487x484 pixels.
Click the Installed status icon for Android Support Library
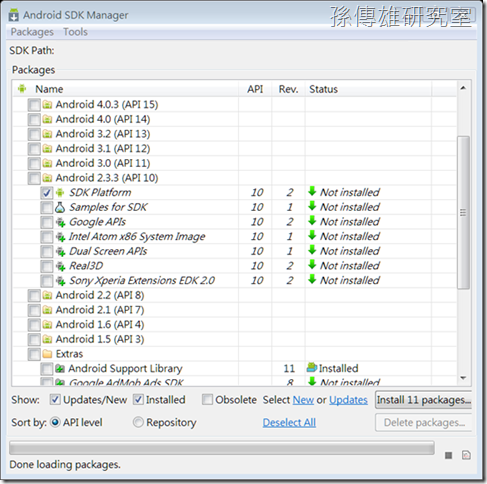[x=312, y=368]
